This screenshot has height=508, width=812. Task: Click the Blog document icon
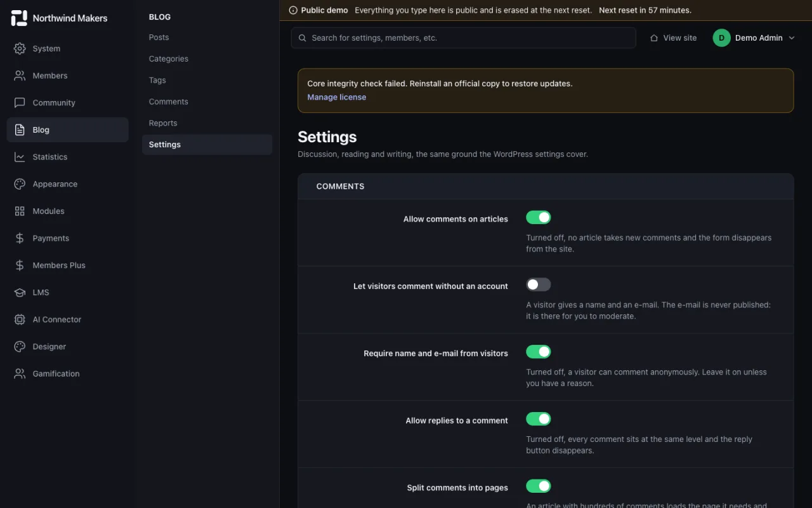point(20,130)
